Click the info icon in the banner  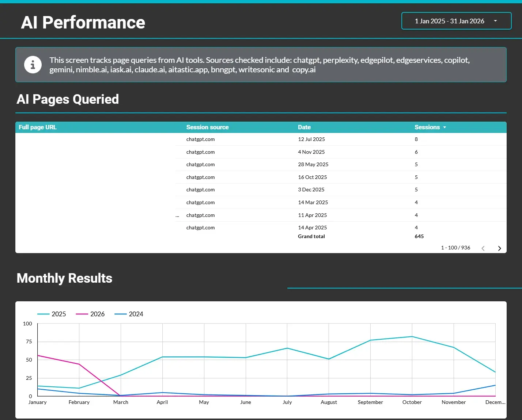pos(33,64)
